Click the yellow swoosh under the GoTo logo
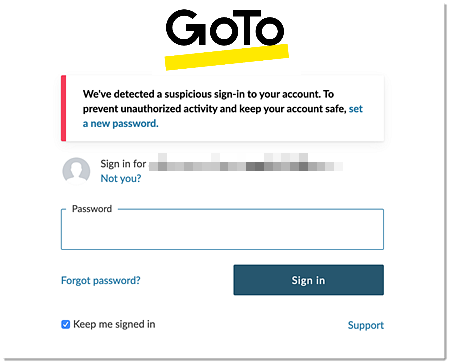The image size is (450, 364). [x=227, y=57]
